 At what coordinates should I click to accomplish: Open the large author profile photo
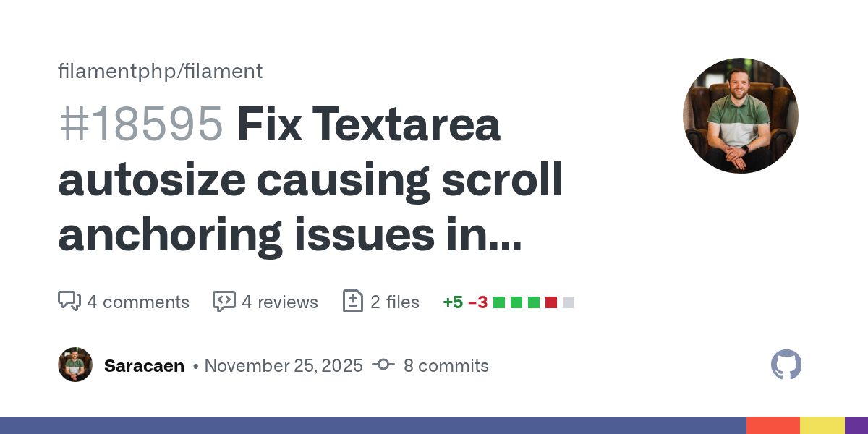click(x=740, y=116)
